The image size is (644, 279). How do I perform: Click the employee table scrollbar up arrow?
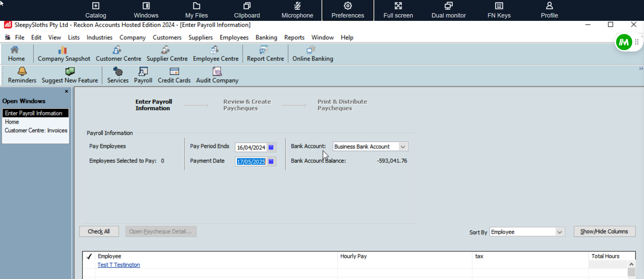[631, 264]
